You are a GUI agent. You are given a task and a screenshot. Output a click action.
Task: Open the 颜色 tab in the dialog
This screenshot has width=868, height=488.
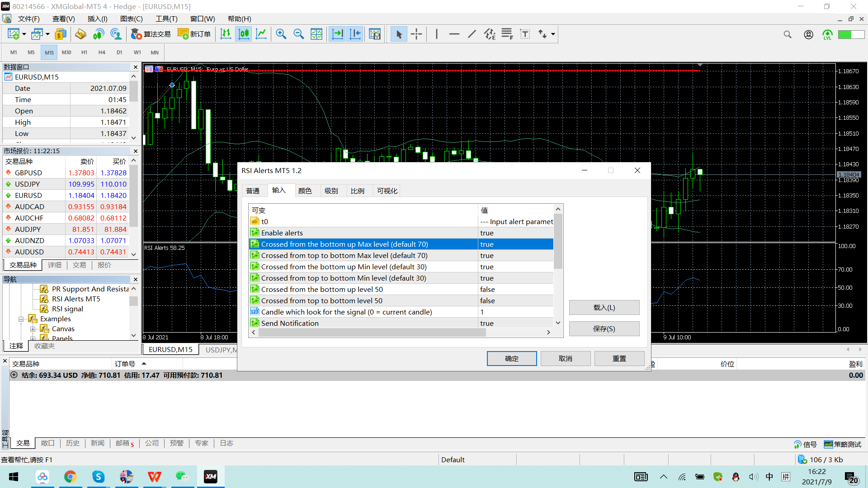305,191
